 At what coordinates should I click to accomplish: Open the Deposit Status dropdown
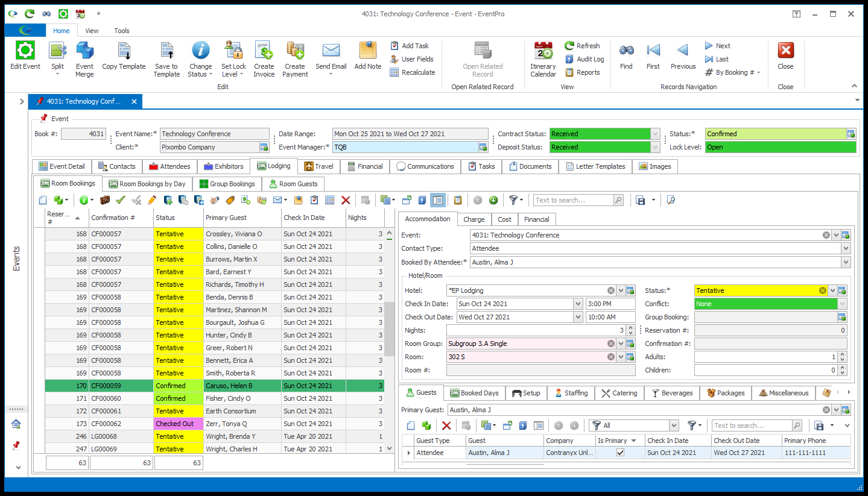tap(656, 147)
